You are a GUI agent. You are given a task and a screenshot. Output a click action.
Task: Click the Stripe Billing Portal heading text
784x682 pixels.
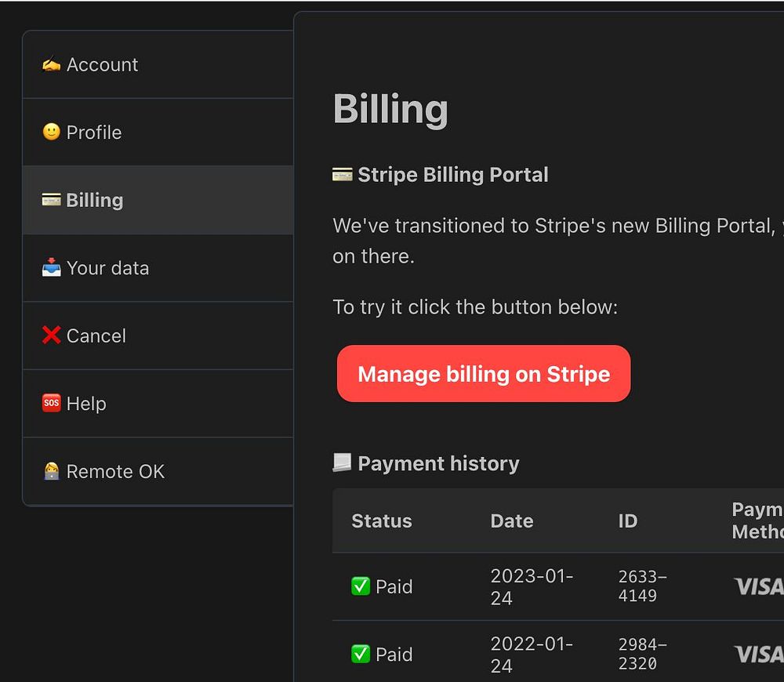(453, 175)
